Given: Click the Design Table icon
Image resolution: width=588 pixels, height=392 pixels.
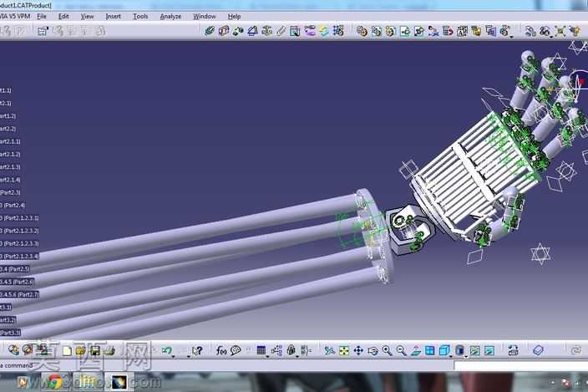Looking at the screenshot, I should click(261, 350).
